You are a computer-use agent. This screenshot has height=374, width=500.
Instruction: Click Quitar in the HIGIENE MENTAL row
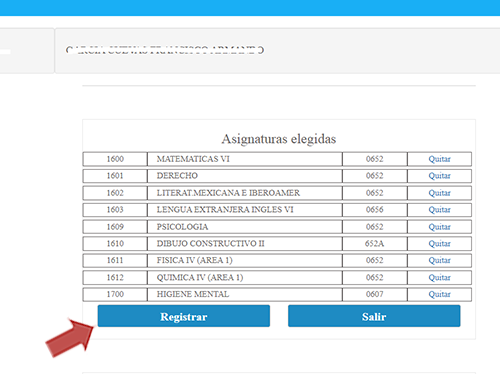tap(439, 294)
